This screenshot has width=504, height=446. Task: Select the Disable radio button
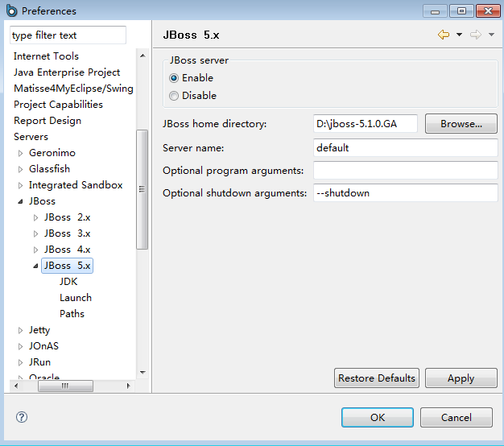click(x=174, y=96)
